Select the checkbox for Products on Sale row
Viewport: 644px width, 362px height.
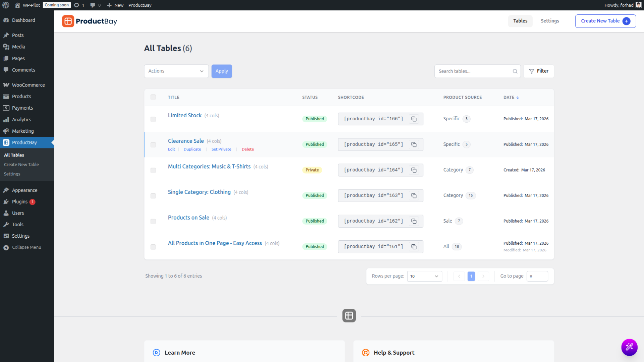pyautogui.click(x=153, y=221)
